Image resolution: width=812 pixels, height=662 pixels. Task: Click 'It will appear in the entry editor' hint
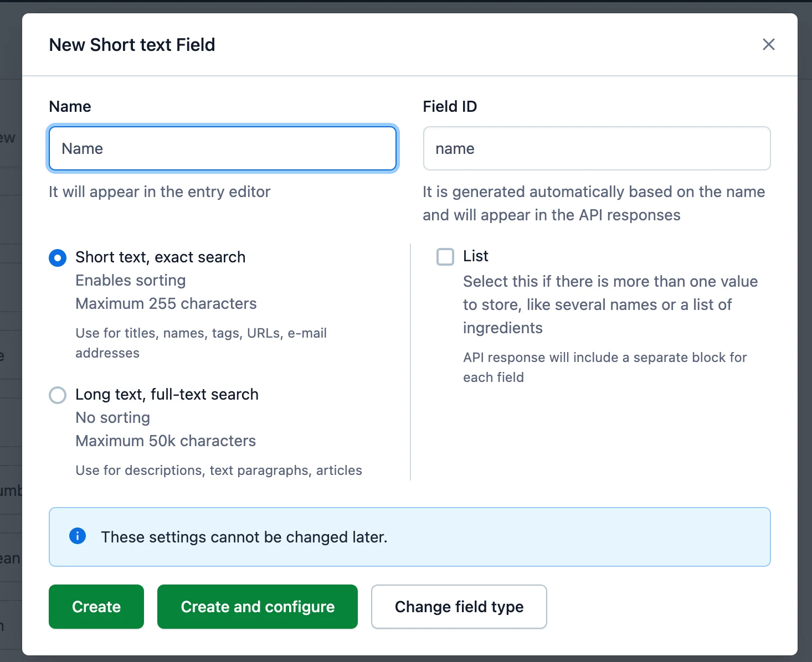[x=160, y=192]
